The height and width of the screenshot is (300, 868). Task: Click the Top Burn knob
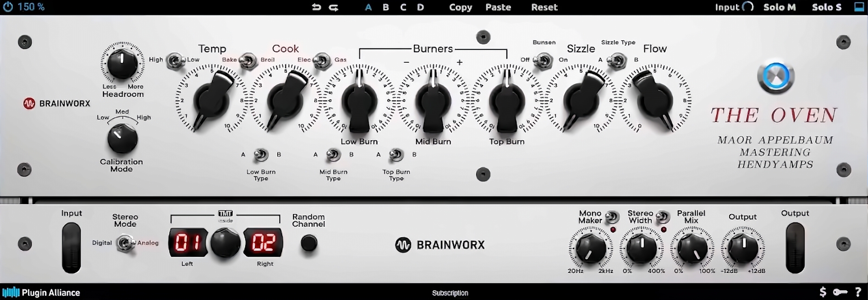507,101
